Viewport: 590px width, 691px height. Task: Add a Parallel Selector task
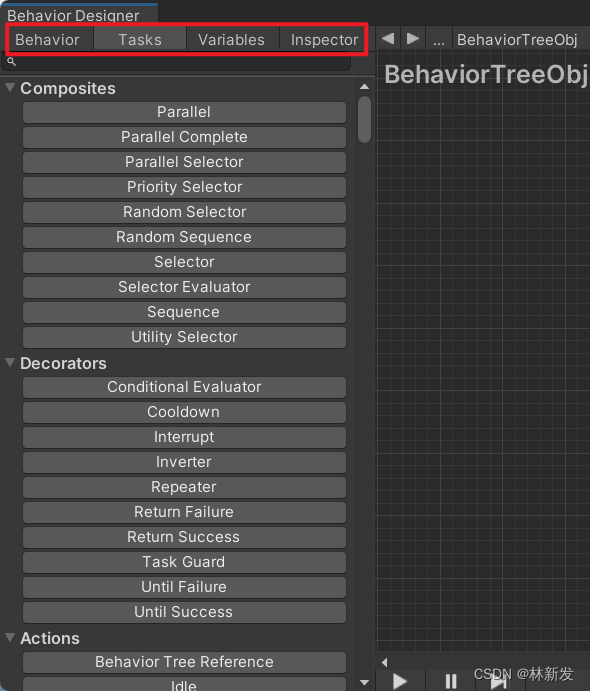click(184, 162)
